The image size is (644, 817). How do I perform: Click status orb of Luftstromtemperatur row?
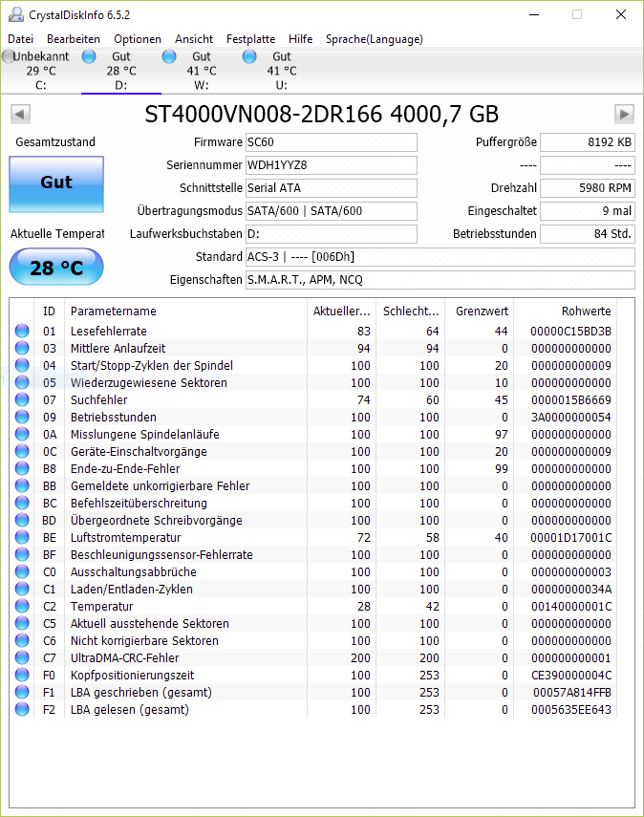coord(22,537)
